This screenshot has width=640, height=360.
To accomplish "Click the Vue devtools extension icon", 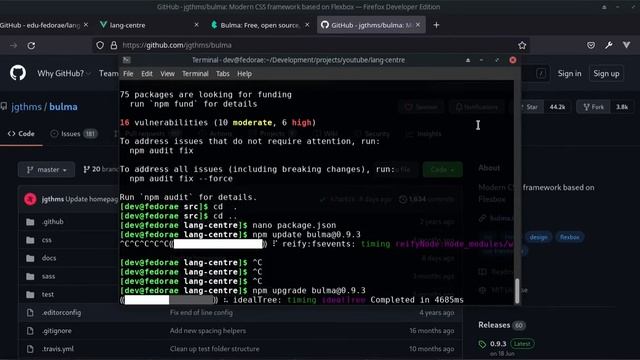I will tap(627, 45).
